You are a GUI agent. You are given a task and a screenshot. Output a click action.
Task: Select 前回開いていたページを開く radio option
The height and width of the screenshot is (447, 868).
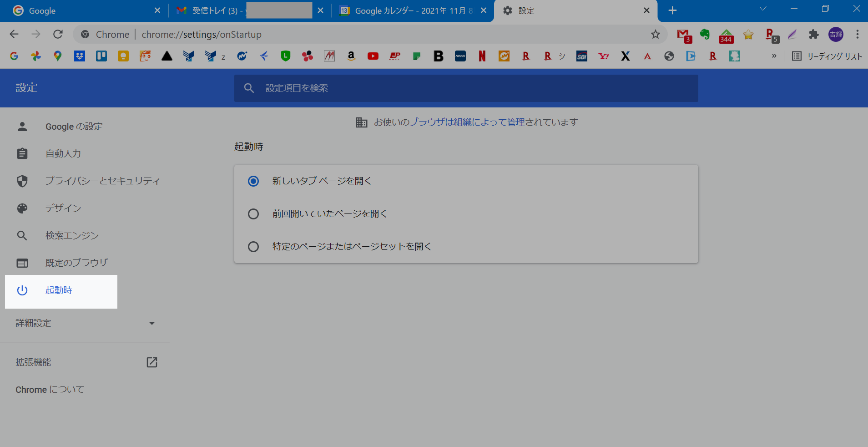point(253,214)
